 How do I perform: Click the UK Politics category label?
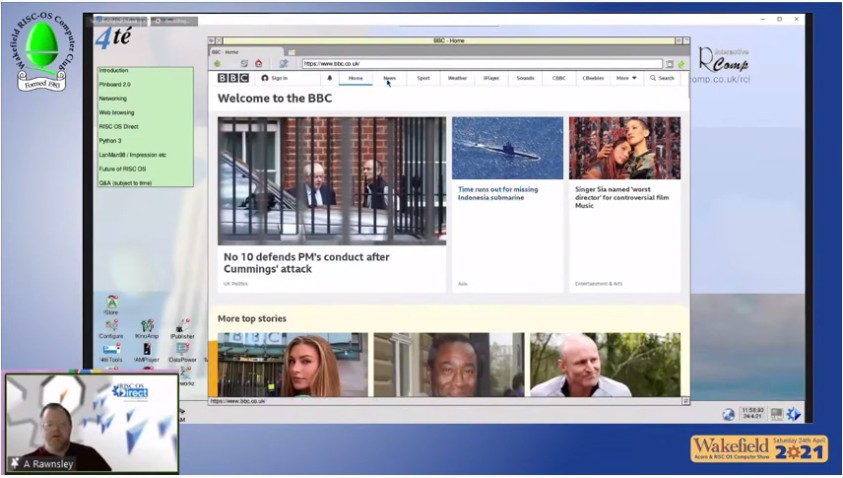[x=235, y=283]
